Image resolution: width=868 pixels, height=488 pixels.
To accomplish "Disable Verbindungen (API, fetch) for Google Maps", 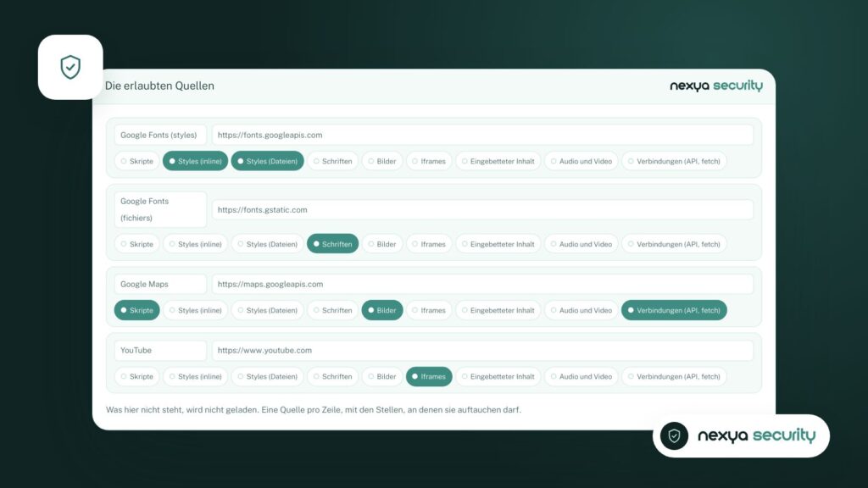I will [x=674, y=310].
